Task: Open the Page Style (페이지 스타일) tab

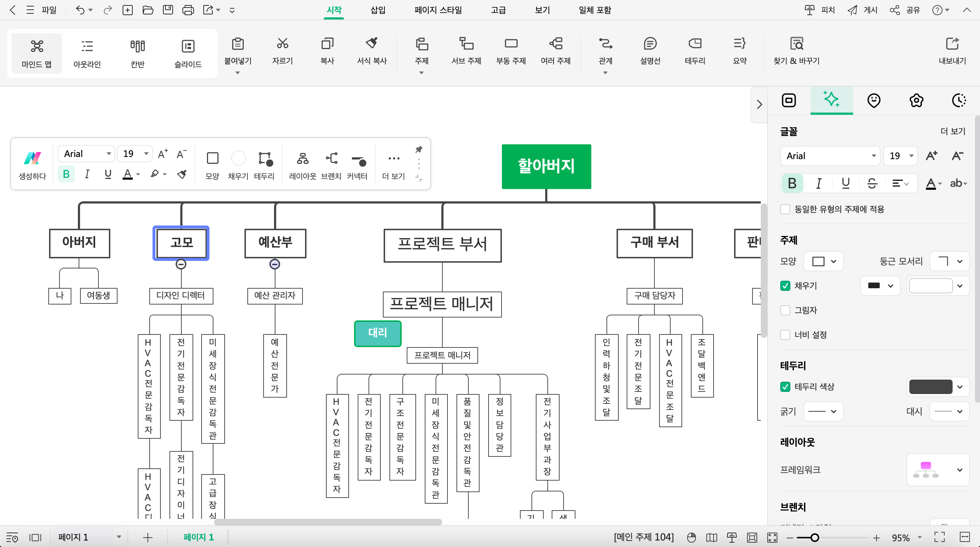Action: tap(438, 10)
